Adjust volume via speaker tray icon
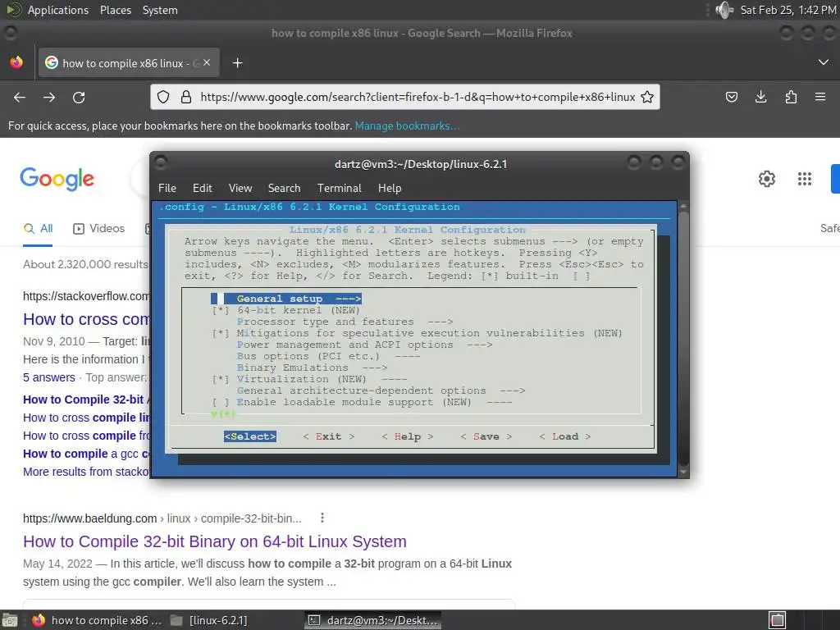840x630 pixels. (x=724, y=10)
